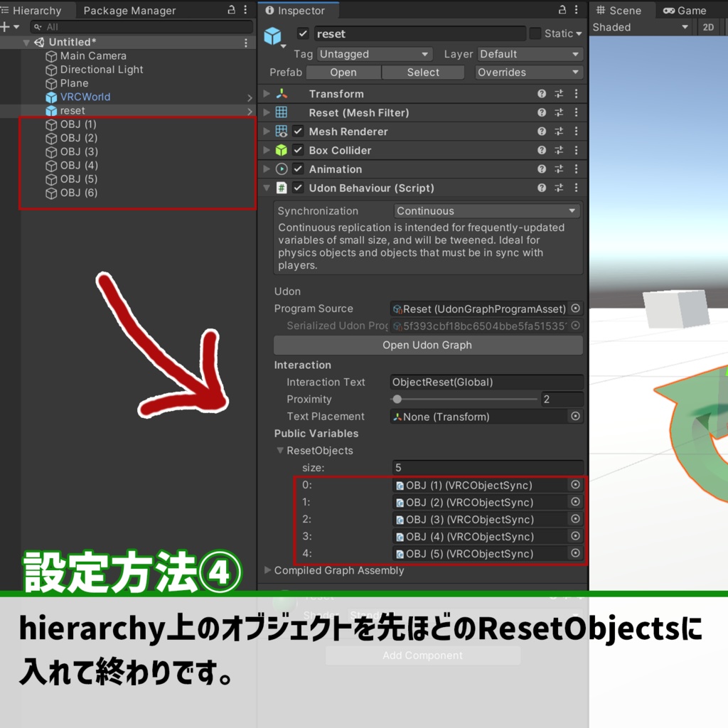Click the help icon on the Animation component
This screenshot has height=728, width=728.
541,169
